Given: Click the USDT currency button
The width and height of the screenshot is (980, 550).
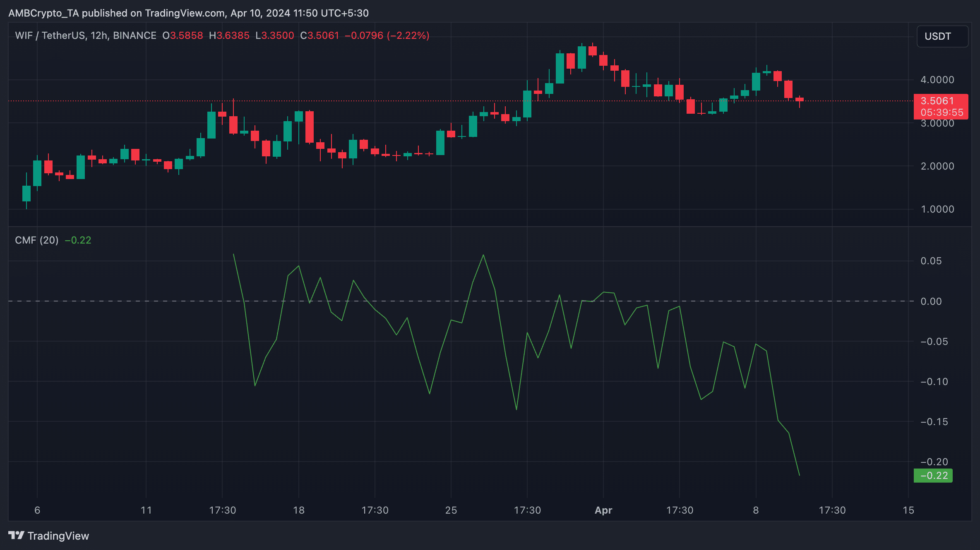Looking at the screenshot, I should (942, 36).
